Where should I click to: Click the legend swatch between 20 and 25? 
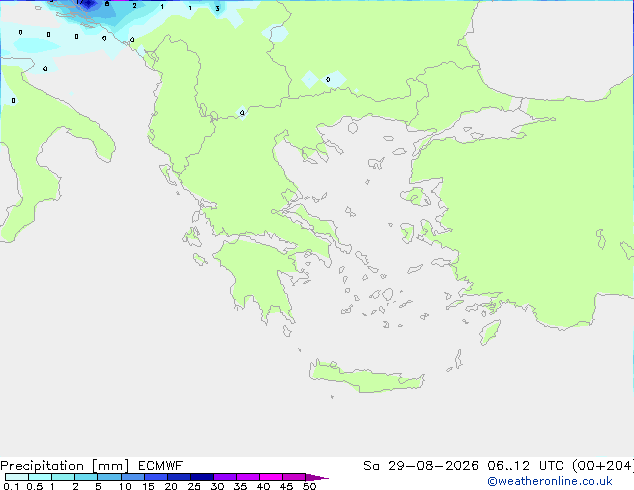click(x=178, y=477)
